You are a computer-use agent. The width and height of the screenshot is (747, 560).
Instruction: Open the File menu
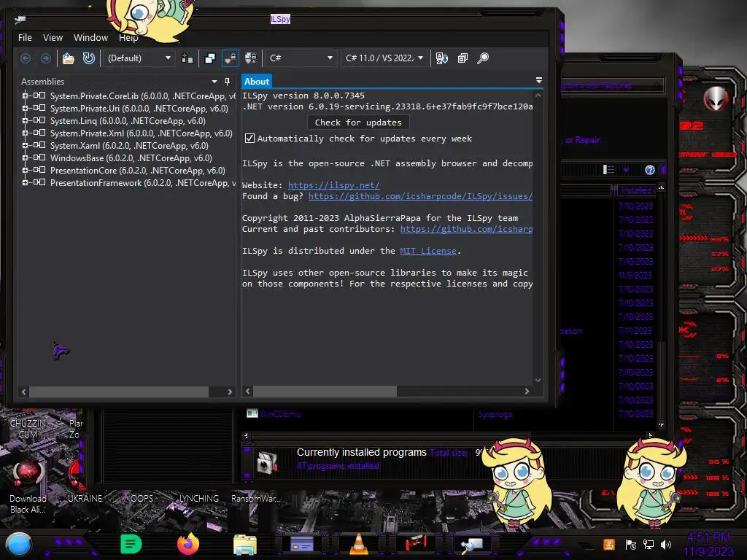pos(25,38)
